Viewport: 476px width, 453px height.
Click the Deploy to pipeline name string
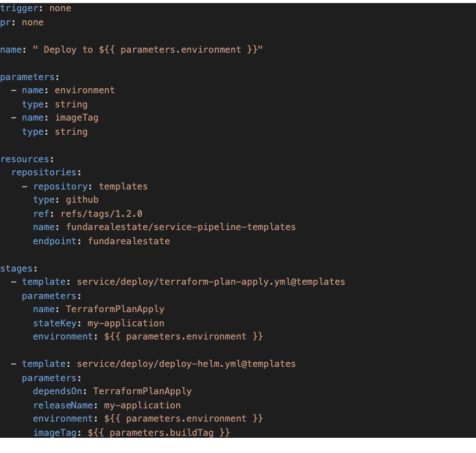pos(147,50)
